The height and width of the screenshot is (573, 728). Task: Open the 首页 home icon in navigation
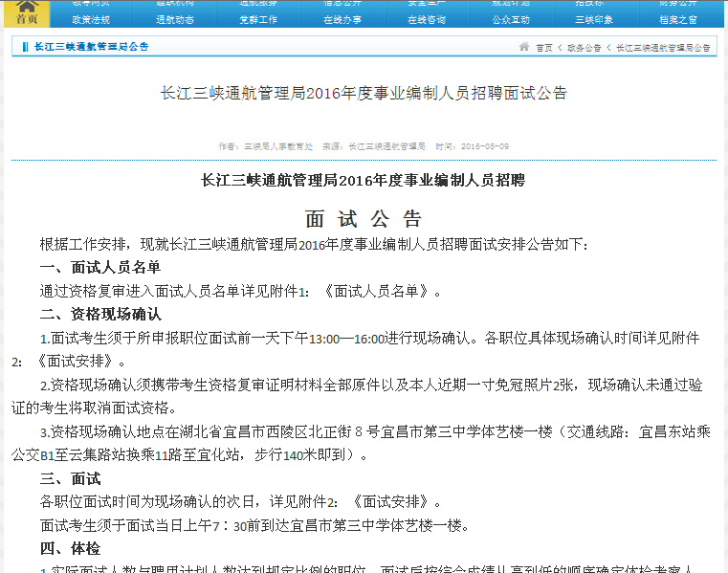(x=27, y=13)
